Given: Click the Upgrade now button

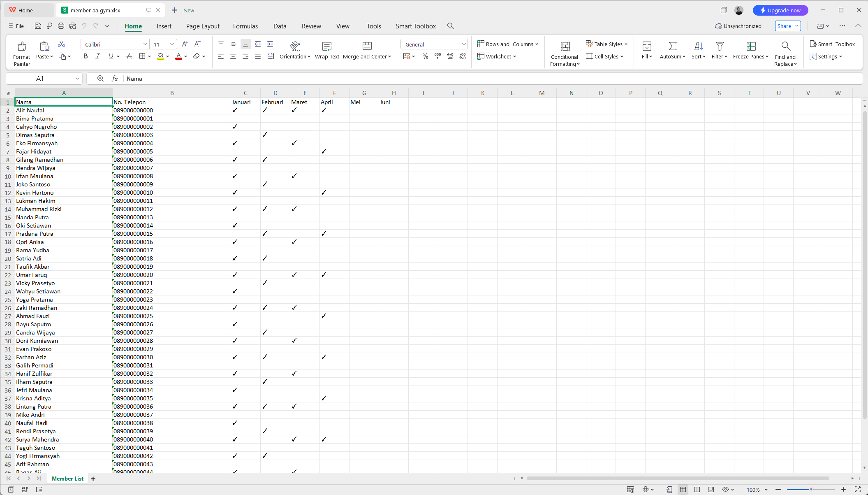Looking at the screenshot, I should click(x=780, y=10).
